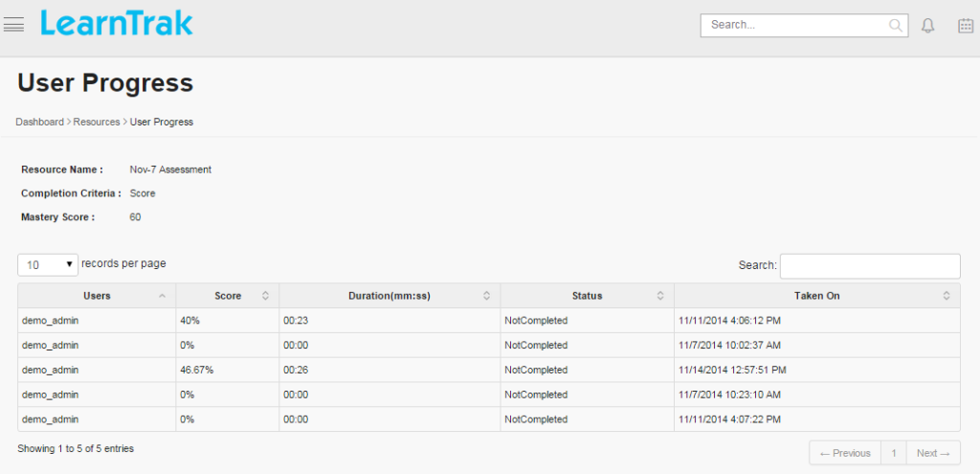
Task: Click the magnifier icon in top search
Action: [x=895, y=25]
